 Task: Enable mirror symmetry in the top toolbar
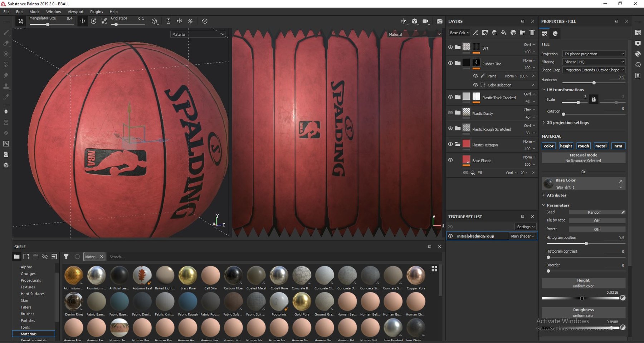click(179, 21)
